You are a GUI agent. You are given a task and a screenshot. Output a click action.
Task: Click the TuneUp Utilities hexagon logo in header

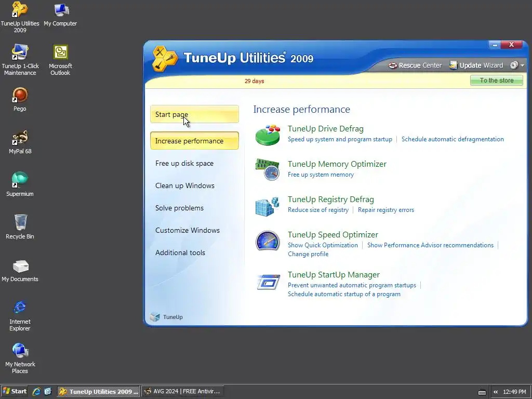(165, 58)
